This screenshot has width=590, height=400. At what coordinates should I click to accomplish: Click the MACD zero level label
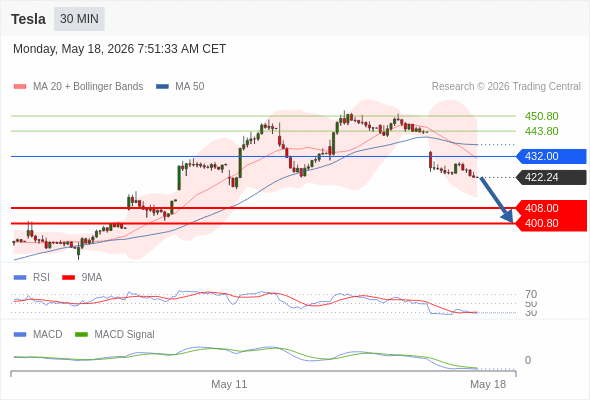528,360
